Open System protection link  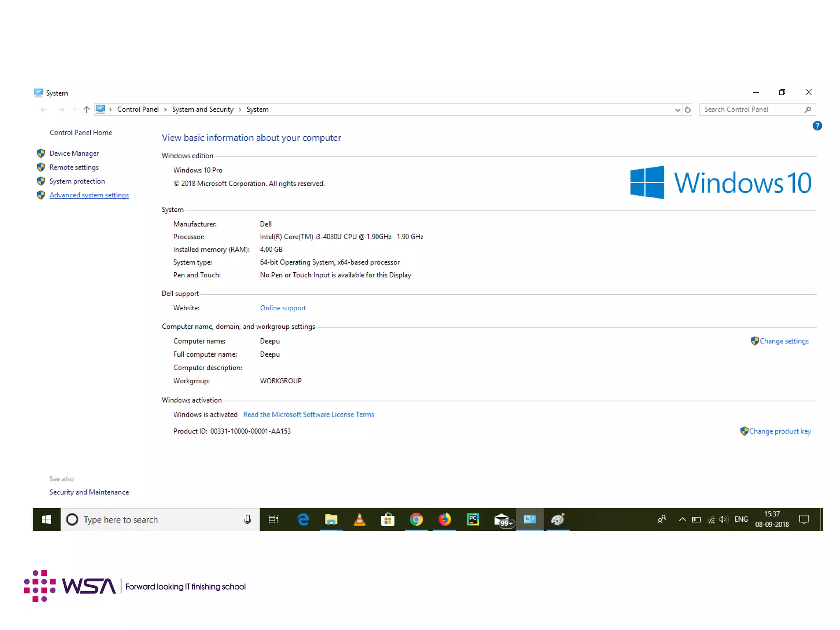[x=77, y=181]
